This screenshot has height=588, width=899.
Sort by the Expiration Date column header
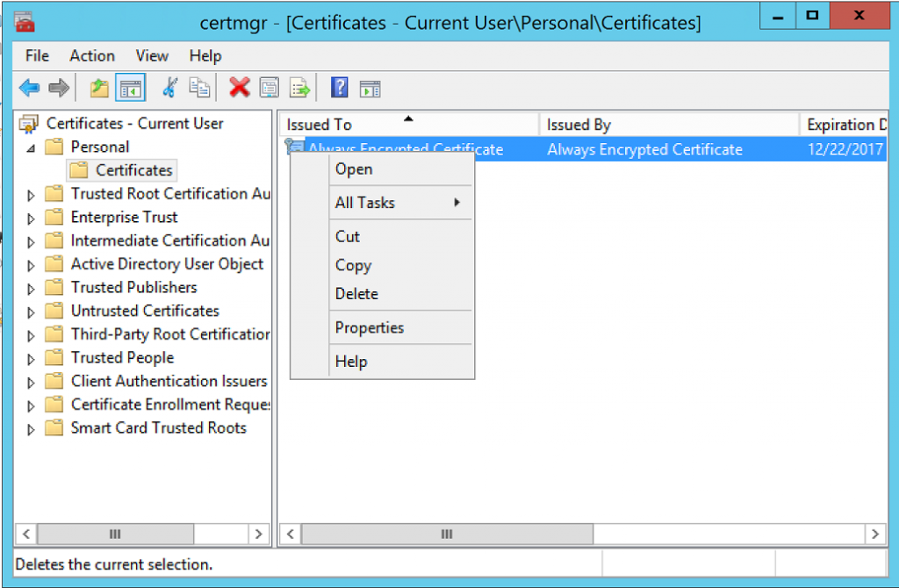[844, 125]
